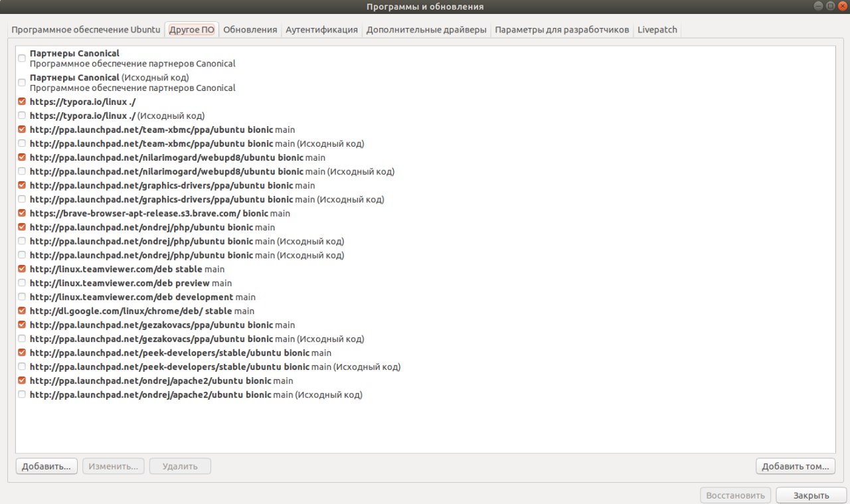Select ondrej/apache2 (Исходный код) row text

pyautogui.click(x=196, y=394)
